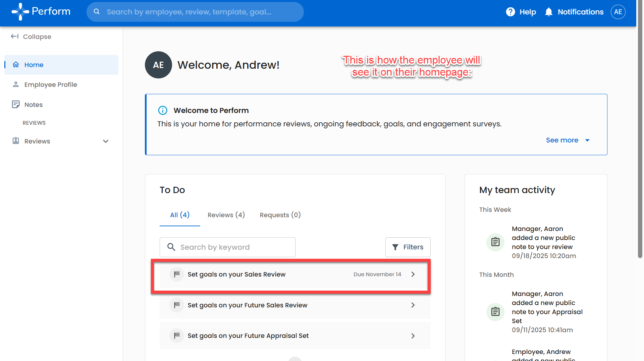Open Sales Review goals via its chevron
The image size is (644, 361).
click(413, 274)
